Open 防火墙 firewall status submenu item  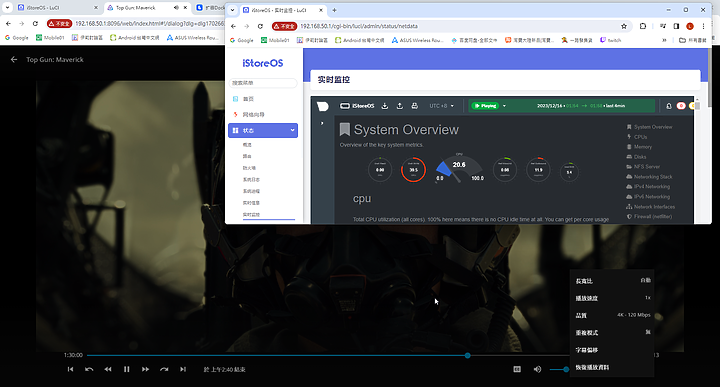pyautogui.click(x=249, y=168)
